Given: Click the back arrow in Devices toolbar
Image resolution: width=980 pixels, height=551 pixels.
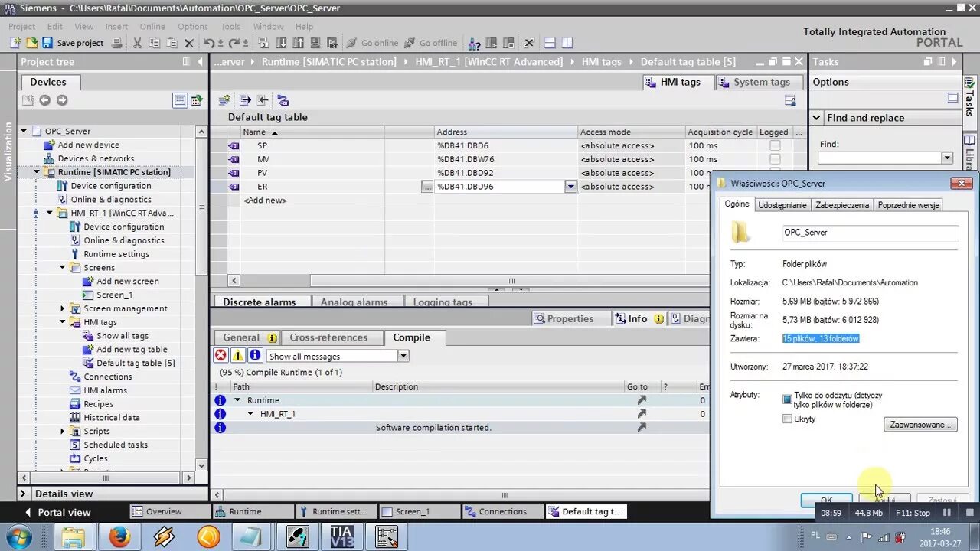Looking at the screenshot, I should 44,100.
